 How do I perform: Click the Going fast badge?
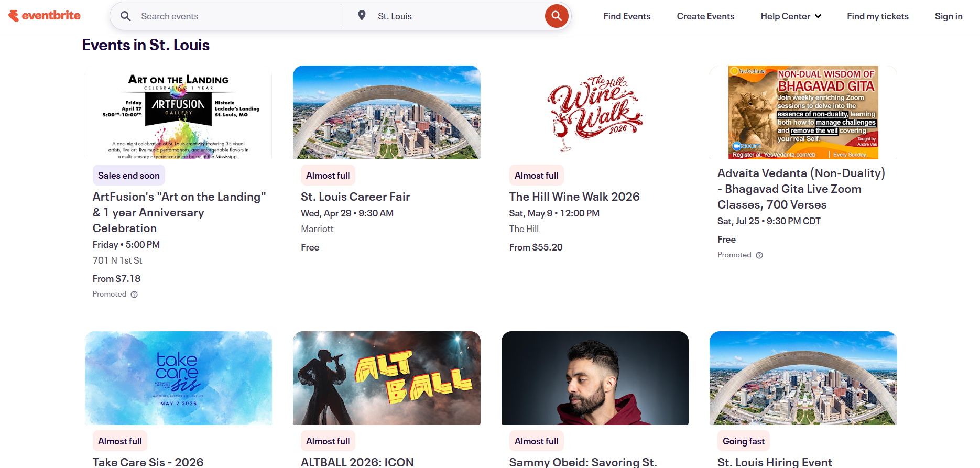[x=744, y=441]
